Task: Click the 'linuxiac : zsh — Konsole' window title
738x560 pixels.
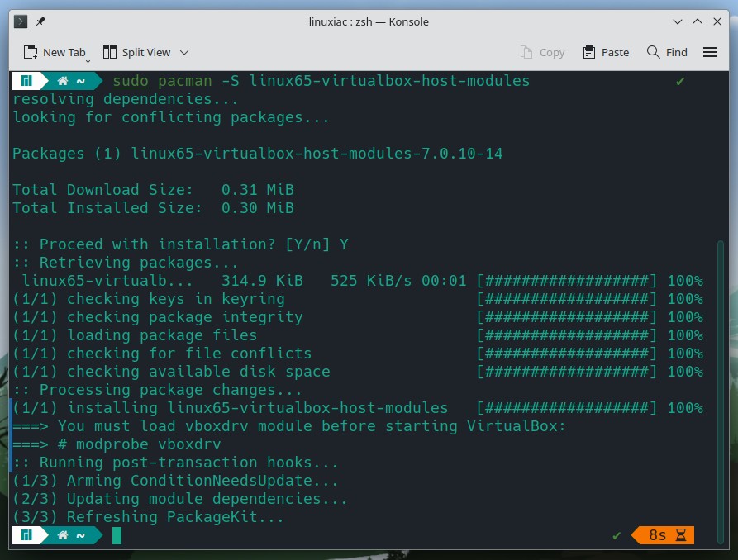Action: (x=369, y=21)
